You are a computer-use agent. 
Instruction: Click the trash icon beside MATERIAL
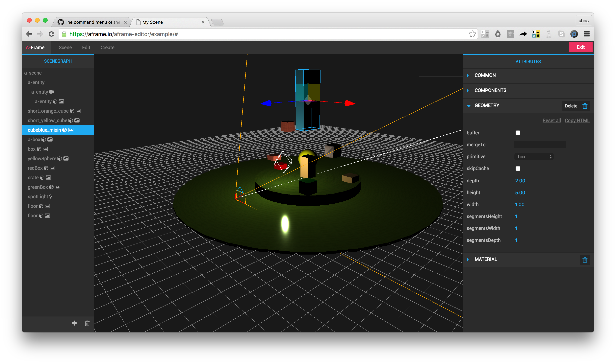585,260
